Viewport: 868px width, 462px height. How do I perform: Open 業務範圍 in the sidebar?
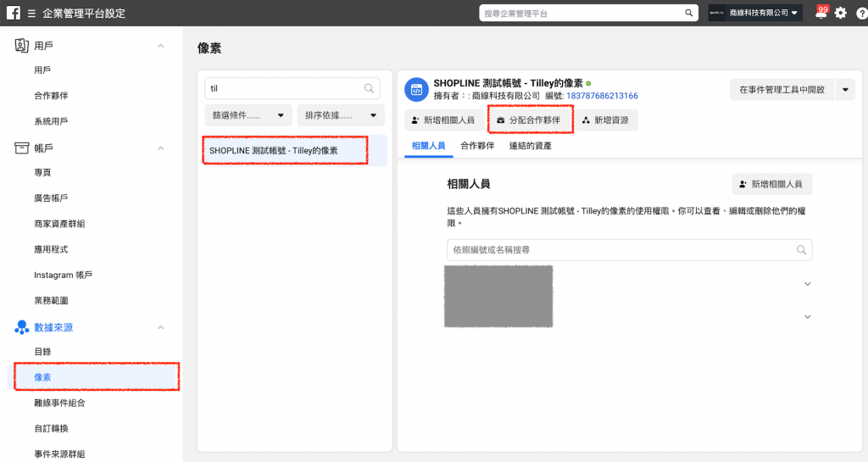click(x=51, y=300)
